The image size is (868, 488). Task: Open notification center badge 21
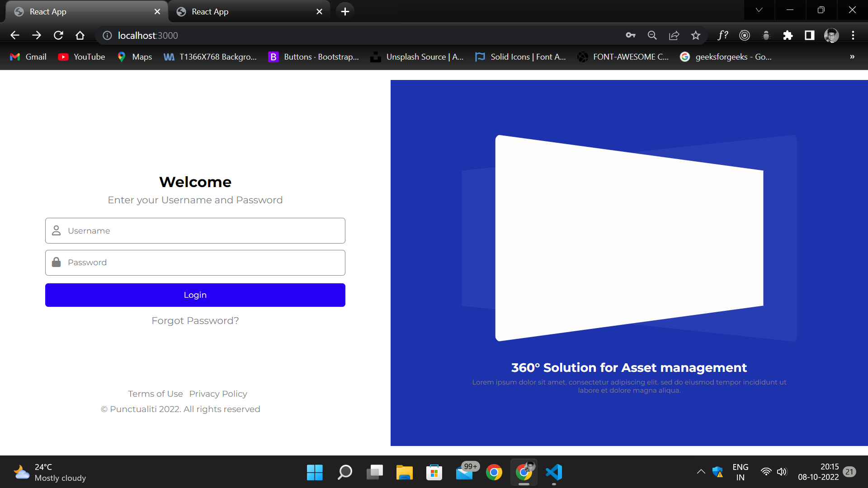click(x=850, y=472)
